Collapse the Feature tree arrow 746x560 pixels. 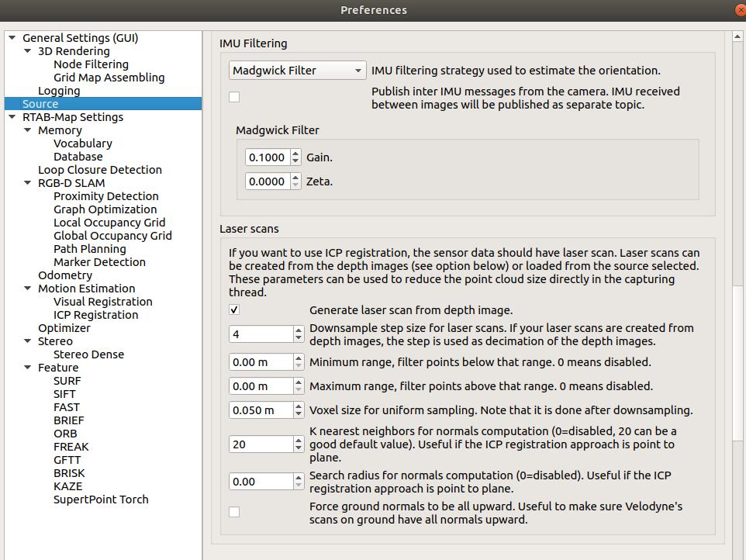click(x=28, y=368)
